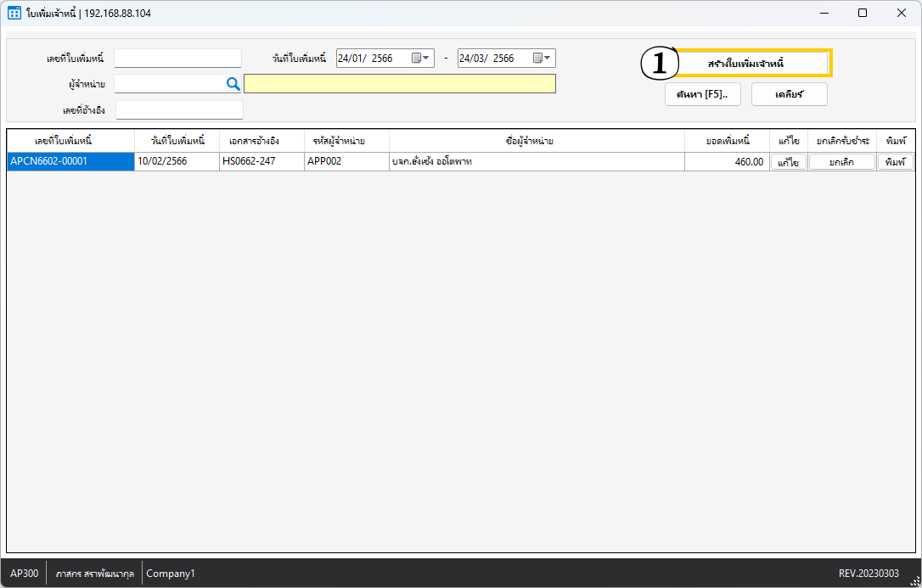Click the ยอดเพิ่มหนี้ column header
This screenshot has height=588, width=922.
tap(727, 141)
